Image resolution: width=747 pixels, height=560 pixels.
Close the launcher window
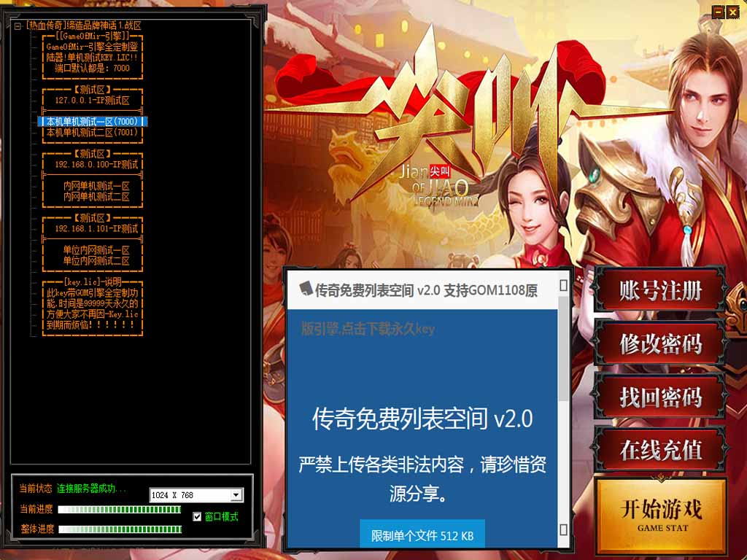coord(732,12)
